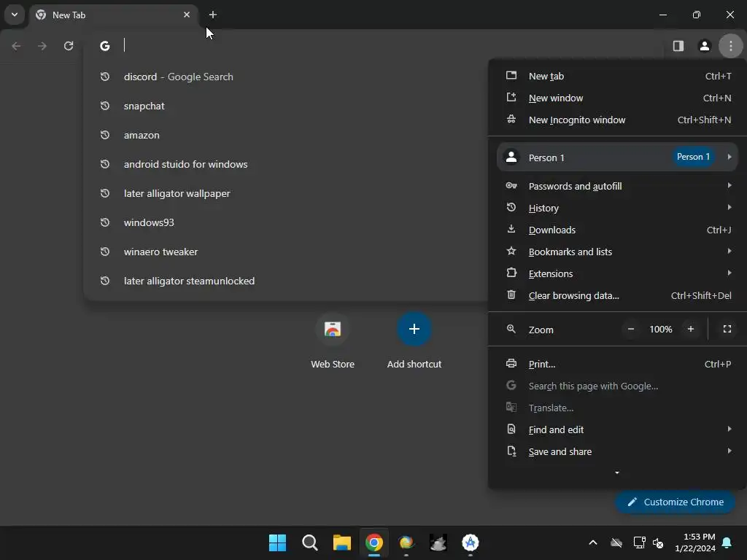Open taskbar Search magnifier

click(x=309, y=542)
